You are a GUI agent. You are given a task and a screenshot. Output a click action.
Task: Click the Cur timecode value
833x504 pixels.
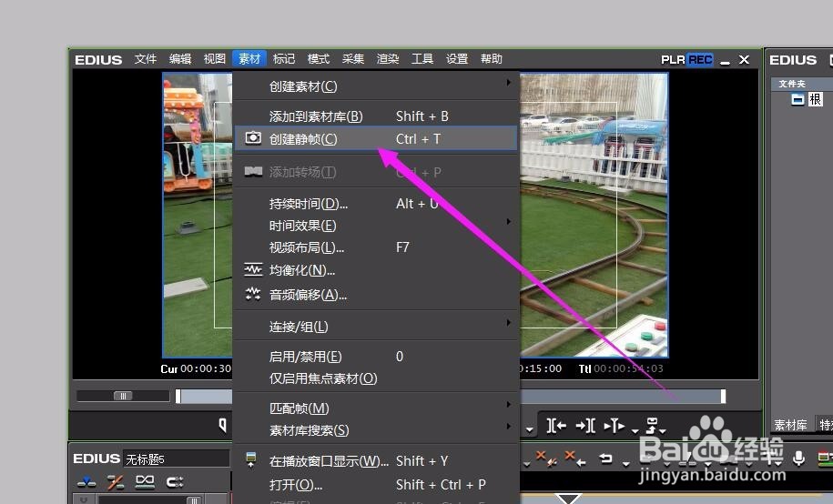tap(206, 368)
